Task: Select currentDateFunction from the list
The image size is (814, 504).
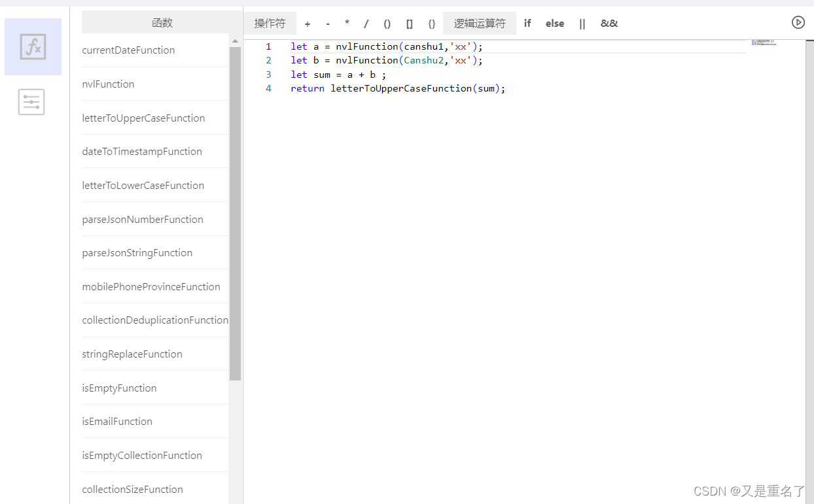Action: (x=154, y=50)
